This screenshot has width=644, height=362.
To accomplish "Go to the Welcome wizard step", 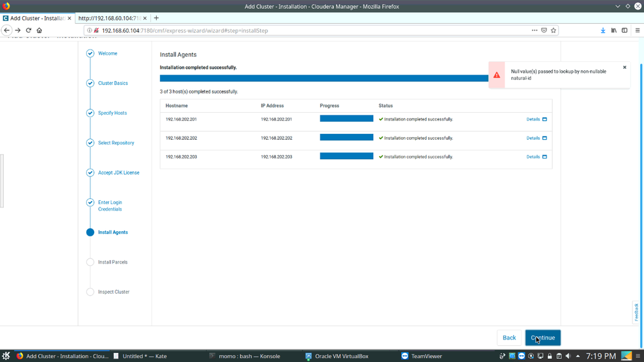I will click(108, 53).
